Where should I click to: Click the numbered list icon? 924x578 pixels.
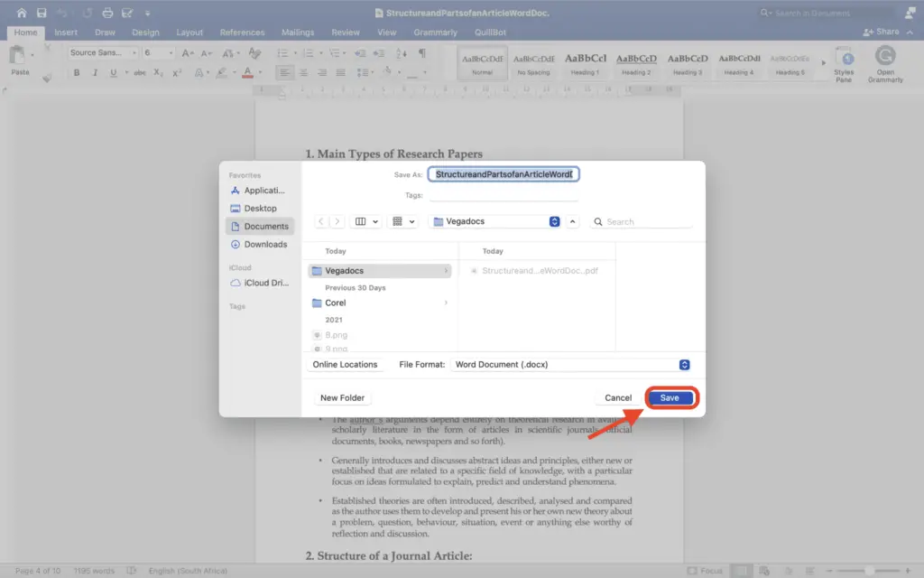coord(308,53)
